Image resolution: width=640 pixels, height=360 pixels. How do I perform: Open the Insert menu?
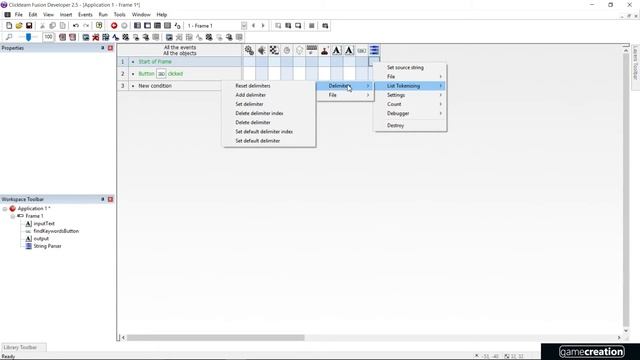(x=66, y=14)
